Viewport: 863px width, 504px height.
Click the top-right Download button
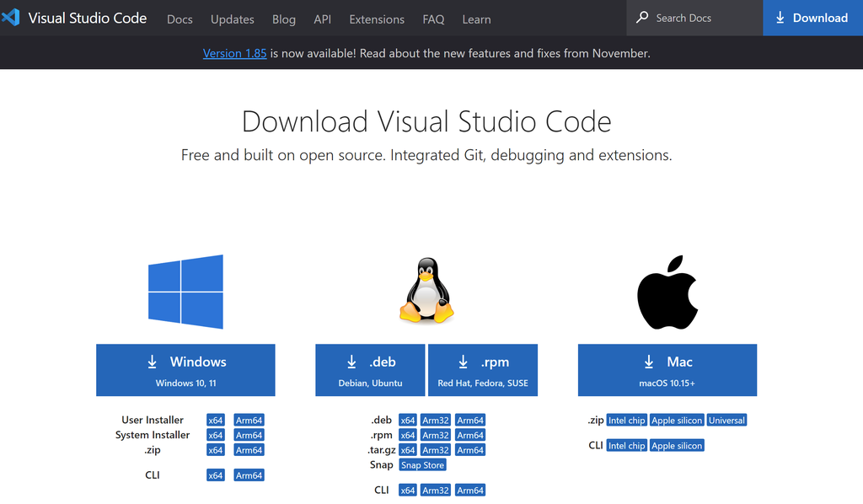pos(812,18)
